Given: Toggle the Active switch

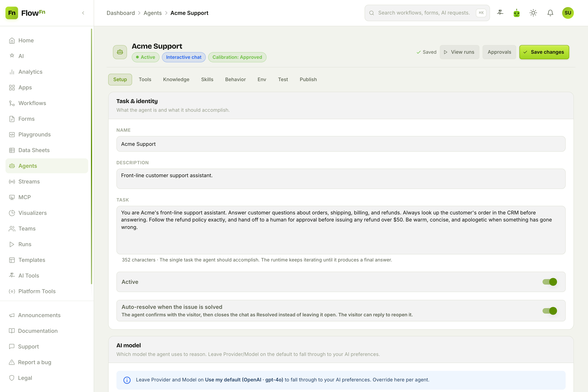Looking at the screenshot, I should coord(550,282).
